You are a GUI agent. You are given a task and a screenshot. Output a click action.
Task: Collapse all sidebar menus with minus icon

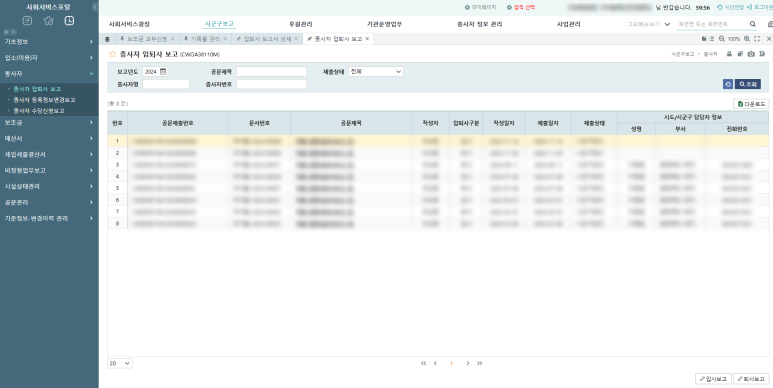(12, 32)
